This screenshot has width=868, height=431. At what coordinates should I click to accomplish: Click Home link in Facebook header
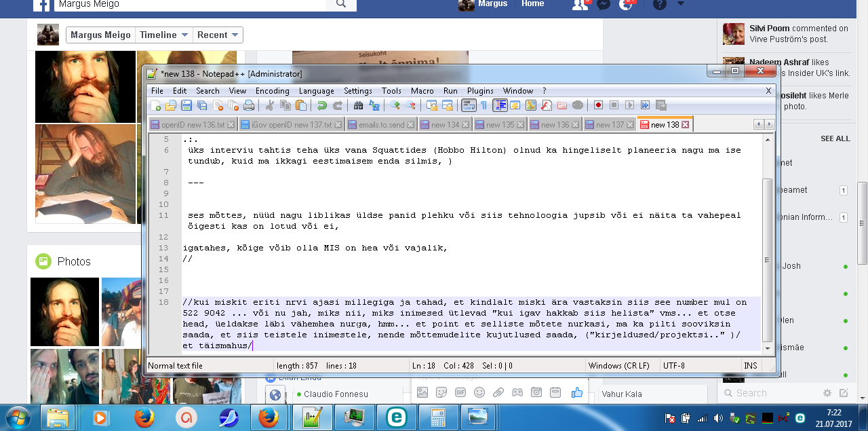coord(533,3)
